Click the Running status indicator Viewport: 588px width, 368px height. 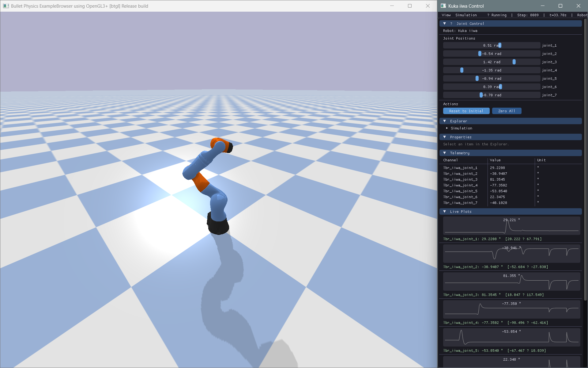(x=497, y=15)
